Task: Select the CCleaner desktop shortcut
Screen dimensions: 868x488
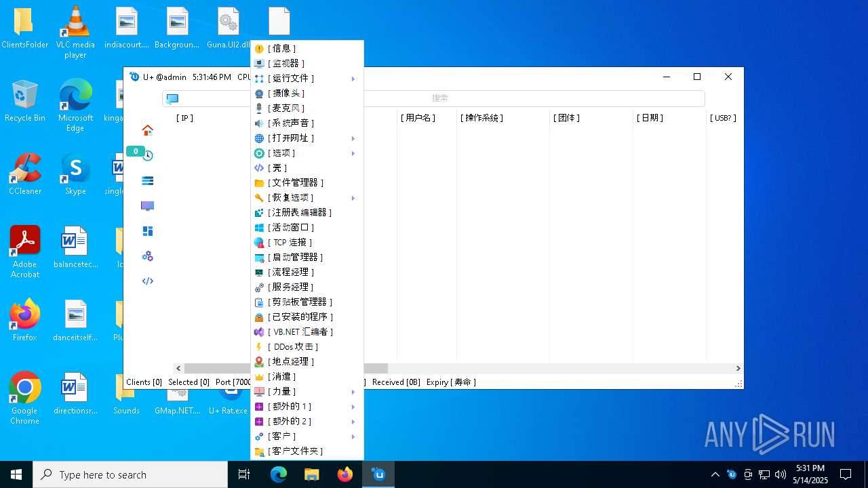Action: coord(25,174)
